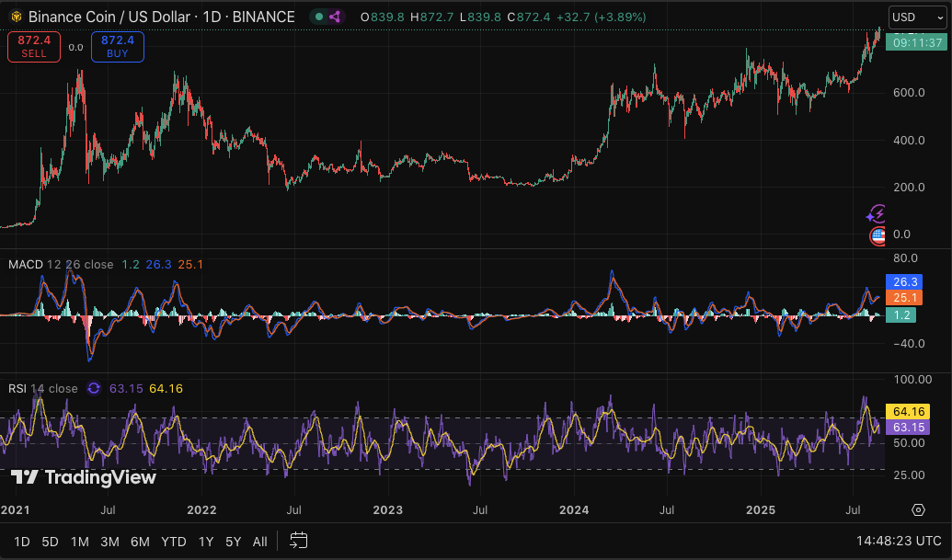Image resolution: width=952 pixels, height=560 pixels.
Task: Switch range to 5Y
Action: coord(234,542)
